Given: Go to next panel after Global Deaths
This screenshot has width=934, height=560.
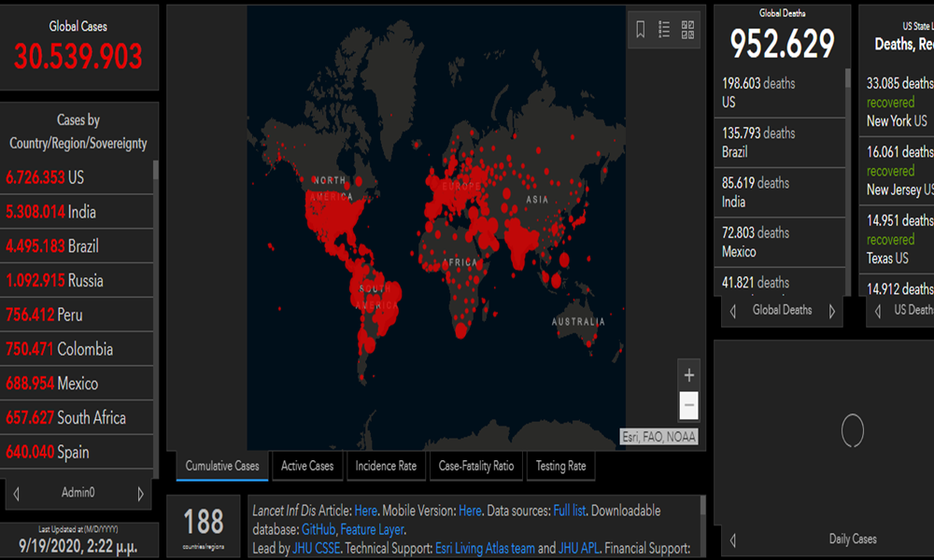Looking at the screenshot, I should point(832,311).
